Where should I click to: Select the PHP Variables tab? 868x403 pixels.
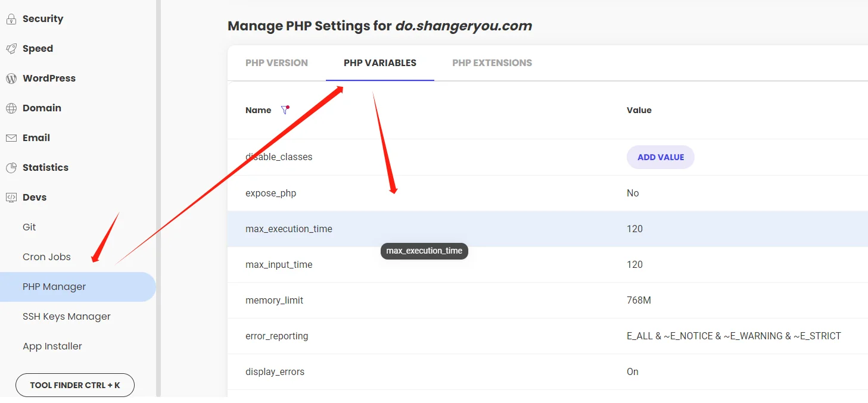[x=380, y=63]
